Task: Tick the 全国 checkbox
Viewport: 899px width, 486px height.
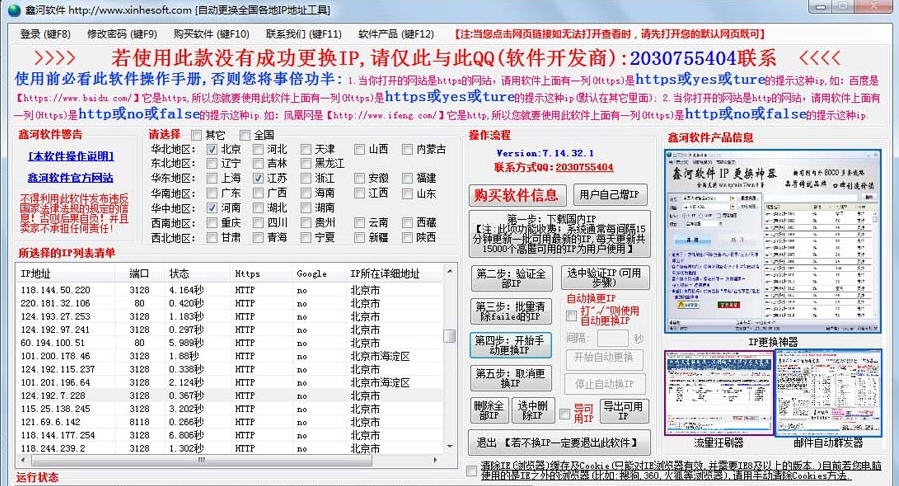Action: coord(245,135)
